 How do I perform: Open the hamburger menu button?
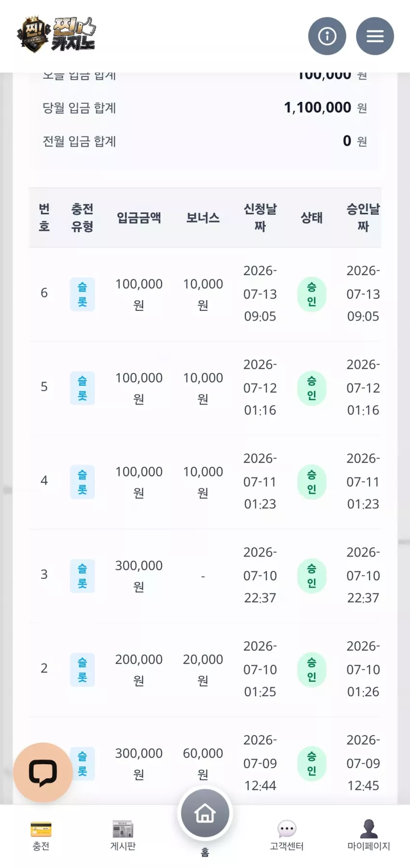pos(375,36)
